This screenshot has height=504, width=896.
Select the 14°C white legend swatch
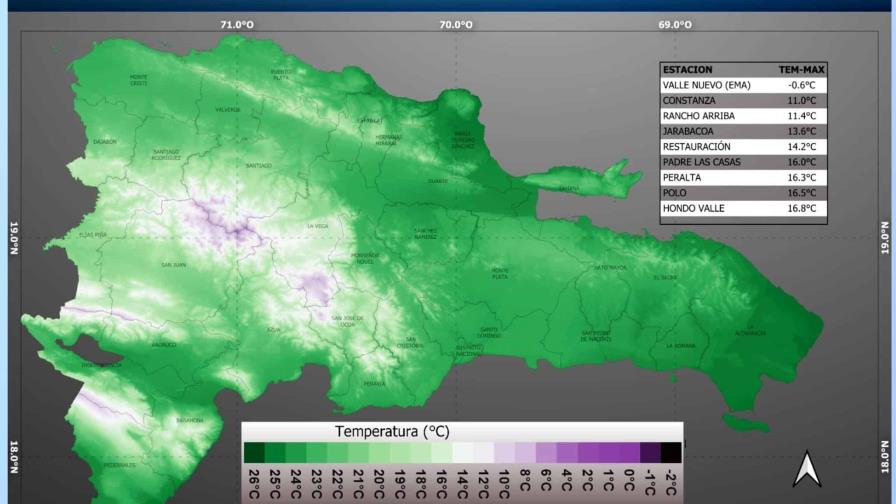462,453
